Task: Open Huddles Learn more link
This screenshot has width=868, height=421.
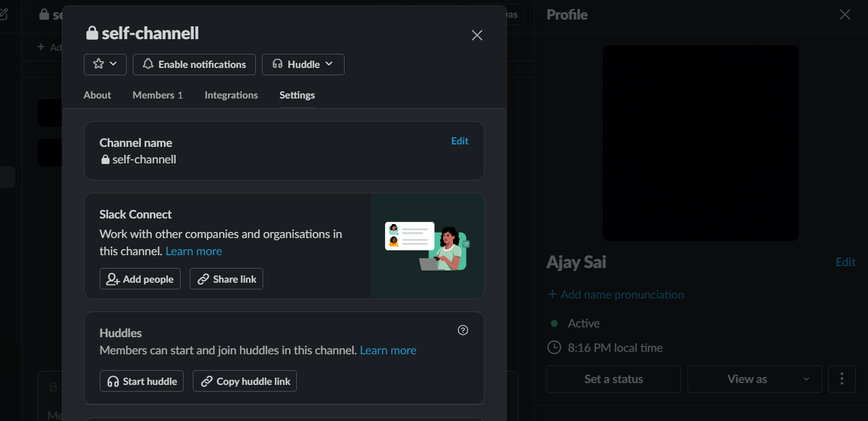Action: (x=388, y=351)
